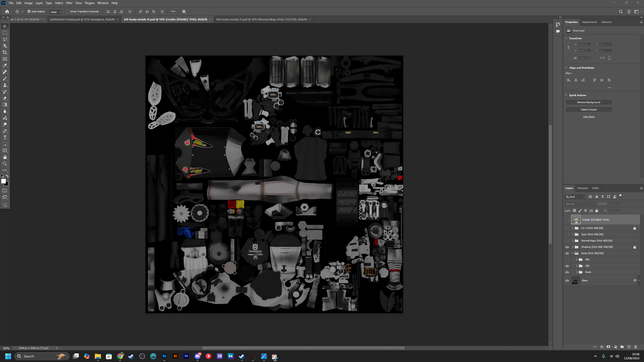Select the Crop tool
Image resolution: width=644 pixels, height=362 pixels.
click(x=5, y=53)
